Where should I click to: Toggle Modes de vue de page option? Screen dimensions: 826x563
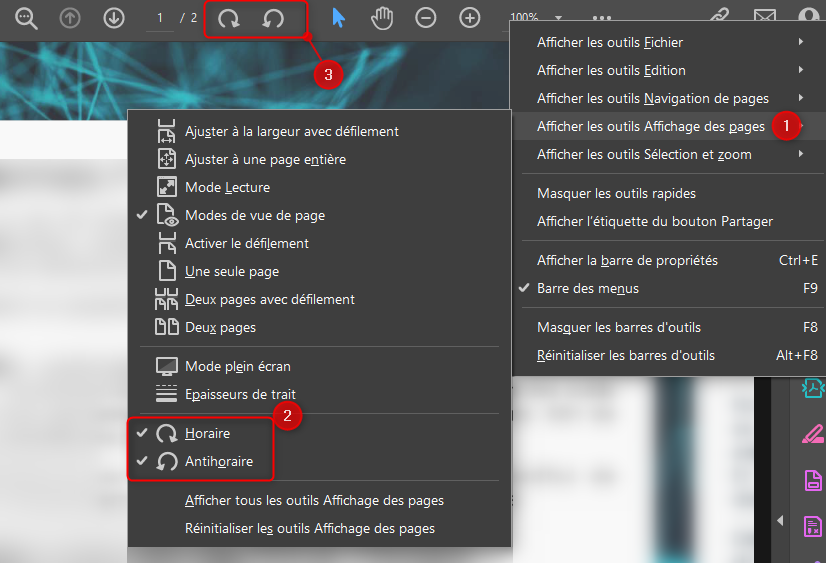(x=254, y=215)
